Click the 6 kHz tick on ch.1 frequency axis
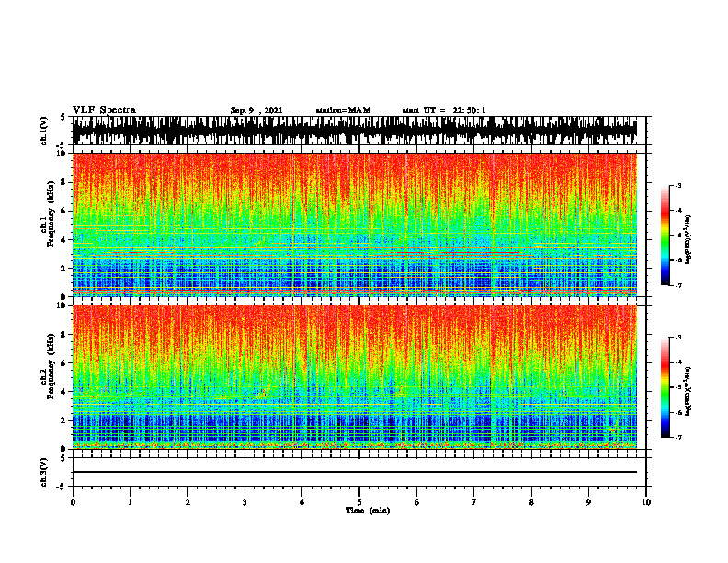 [63, 211]
